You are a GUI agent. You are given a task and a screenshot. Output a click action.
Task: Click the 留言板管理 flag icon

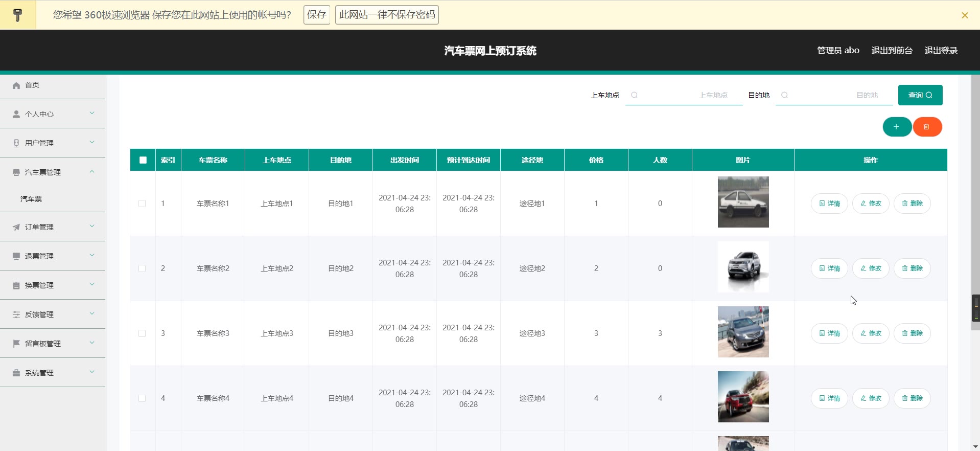[16, 344]
